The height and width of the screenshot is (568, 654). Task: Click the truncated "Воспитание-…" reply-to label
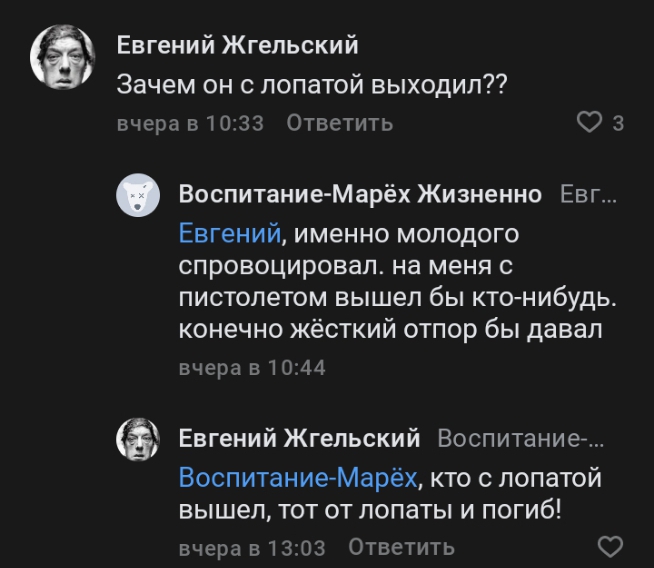coord(521,438)
